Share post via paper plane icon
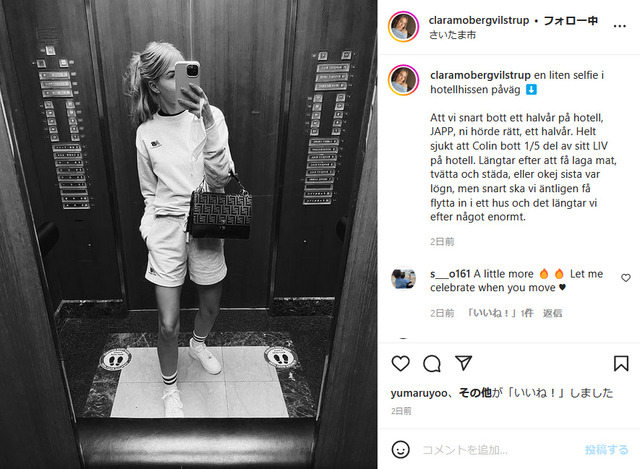Image resolution: width=640 pixels, height=469 pixels. 464,363
